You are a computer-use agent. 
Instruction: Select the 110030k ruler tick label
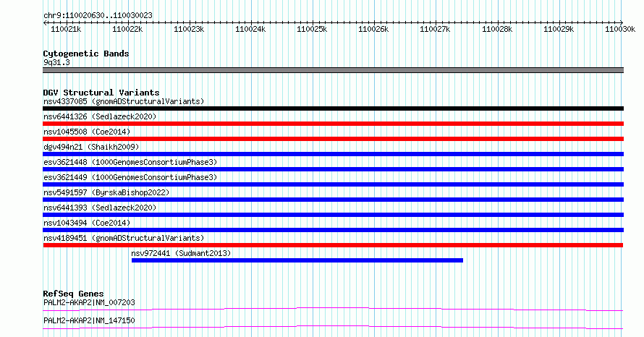[620, 29]
